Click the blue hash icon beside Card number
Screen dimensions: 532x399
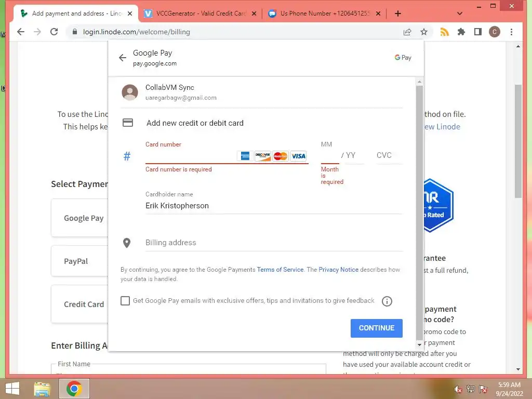click(x=127, y=156)
